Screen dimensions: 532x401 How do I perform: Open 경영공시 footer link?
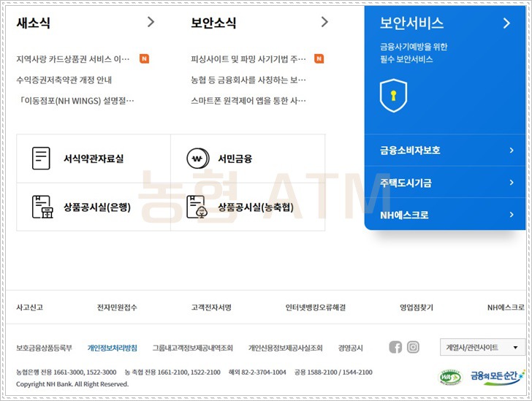351,348
